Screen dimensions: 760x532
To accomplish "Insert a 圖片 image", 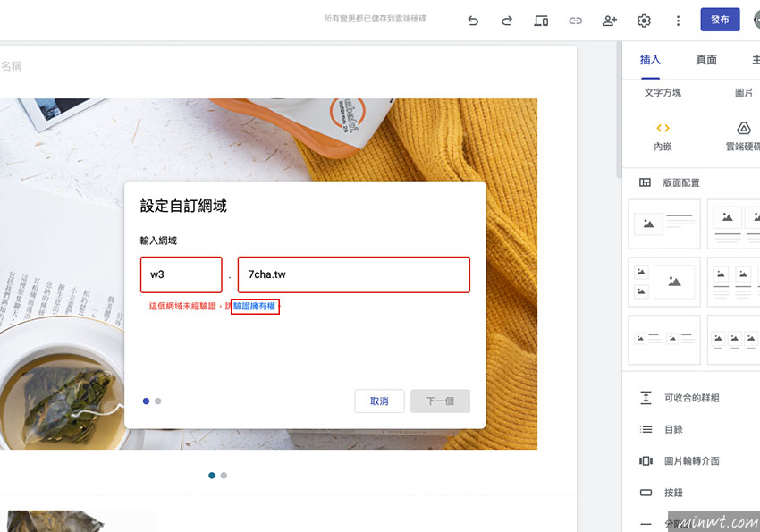I will pos(744,93).
